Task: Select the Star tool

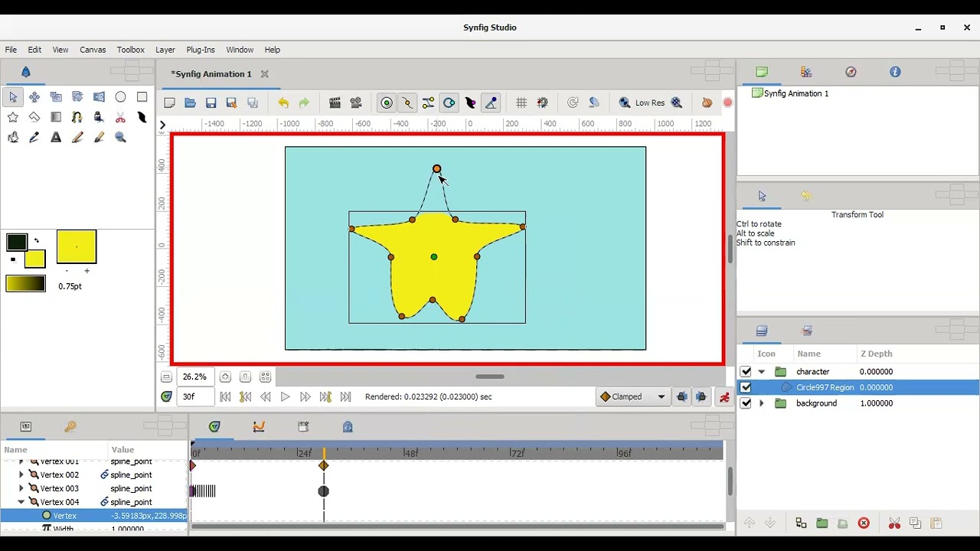Action: (13, 117)
